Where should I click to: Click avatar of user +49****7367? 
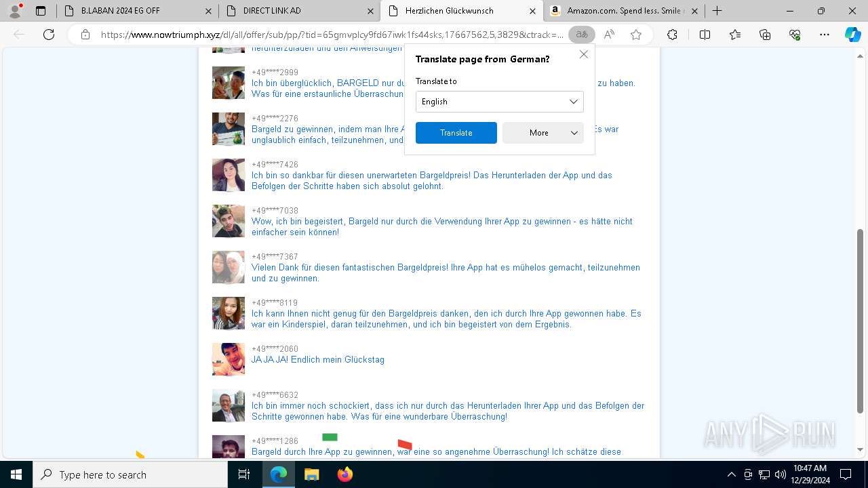point(229,267)
